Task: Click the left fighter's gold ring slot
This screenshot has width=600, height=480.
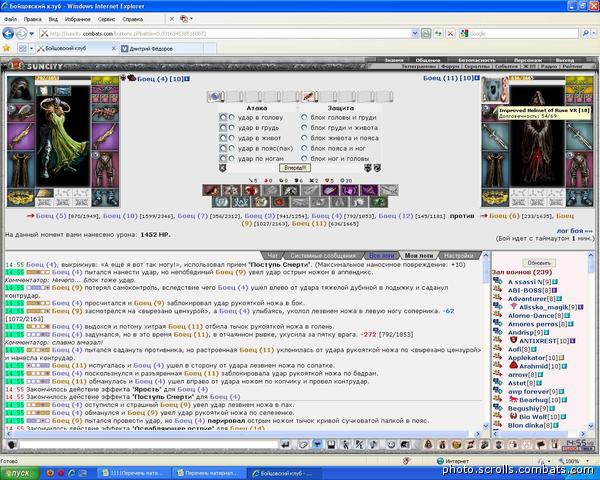Action: tap(21, 198)
